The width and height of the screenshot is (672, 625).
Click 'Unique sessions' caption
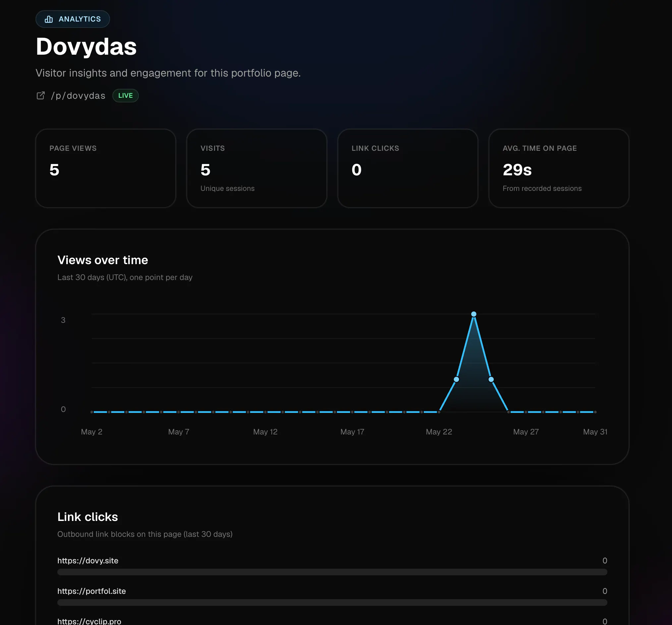228,189
